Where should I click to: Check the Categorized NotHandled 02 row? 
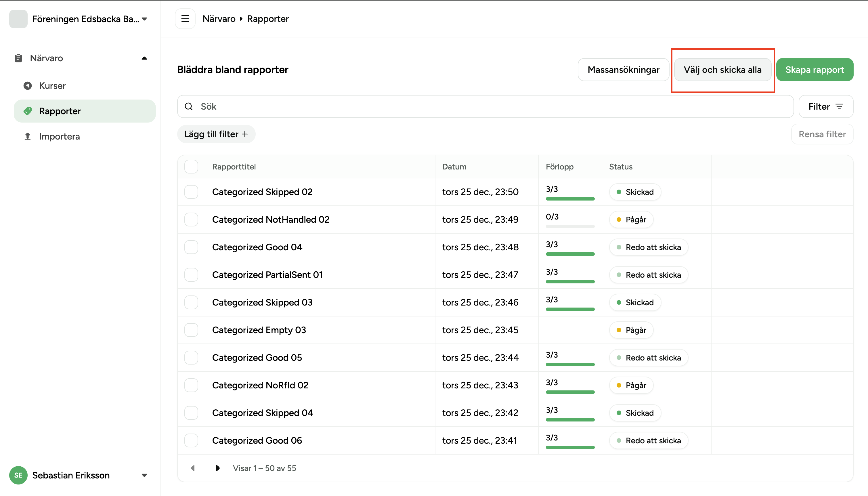click(x=191, y=220)
